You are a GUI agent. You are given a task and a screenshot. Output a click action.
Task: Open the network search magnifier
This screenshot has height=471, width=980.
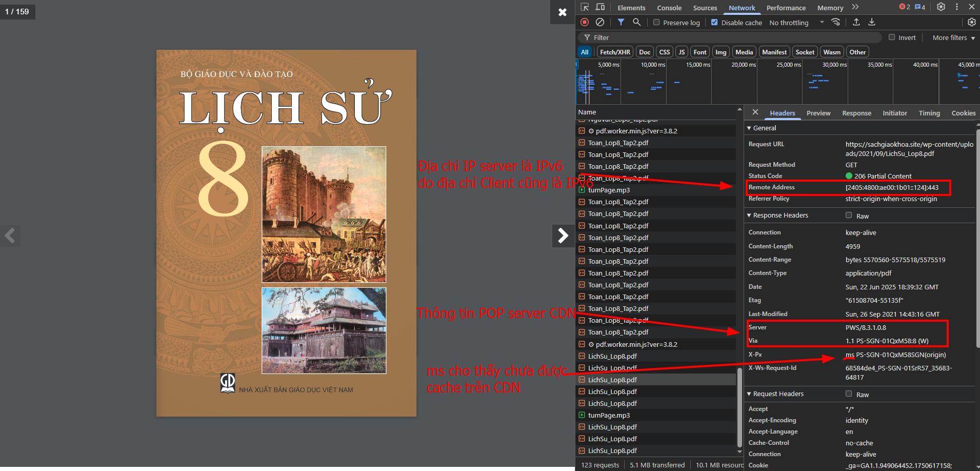[x=636, y=22]
